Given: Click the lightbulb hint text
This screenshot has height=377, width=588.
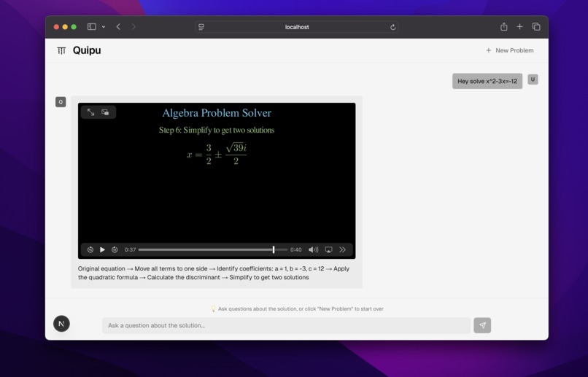Looking at the screenshot, I should pyautogui.click(x=297, y=308).
